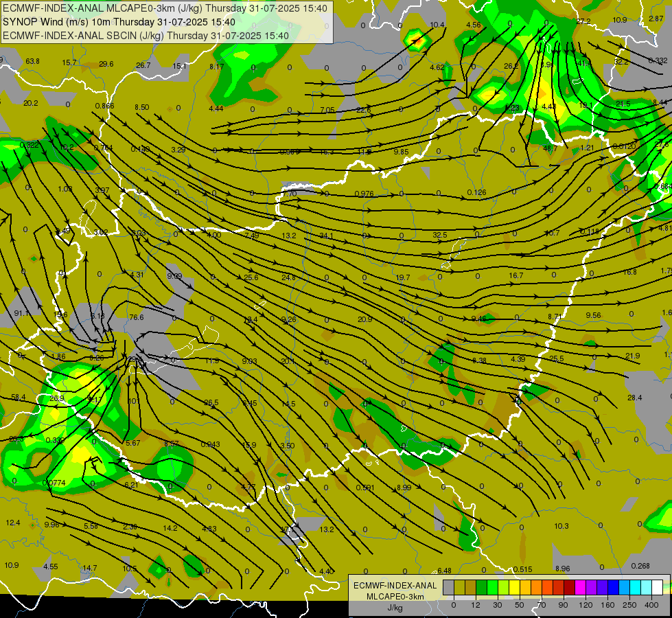Pick the pure blue legend swatch

point(614,587)
